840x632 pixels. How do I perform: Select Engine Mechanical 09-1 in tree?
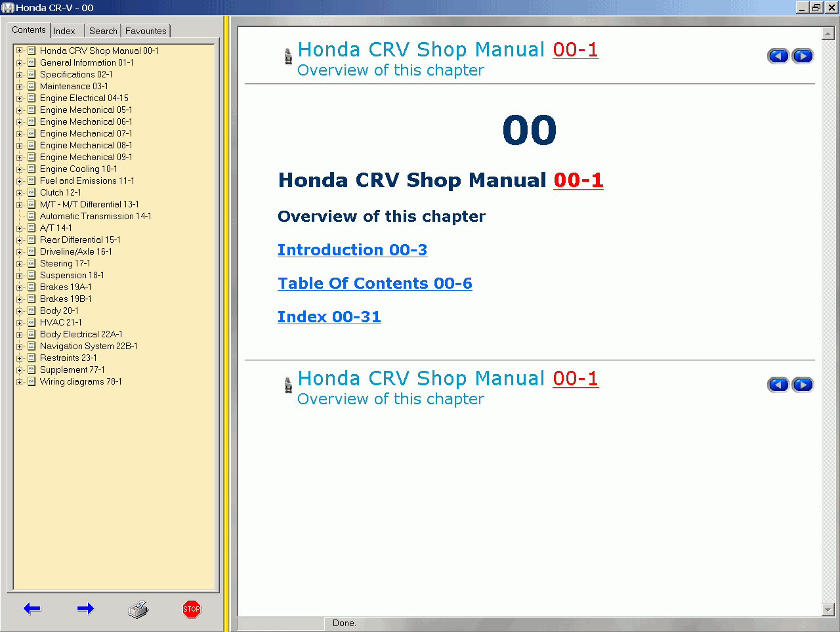[86, 157]
